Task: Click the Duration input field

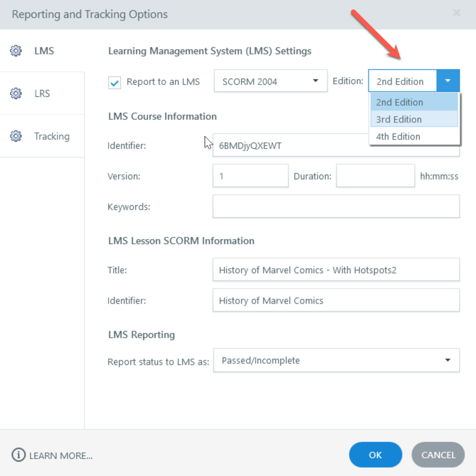Action: [375, 176]
